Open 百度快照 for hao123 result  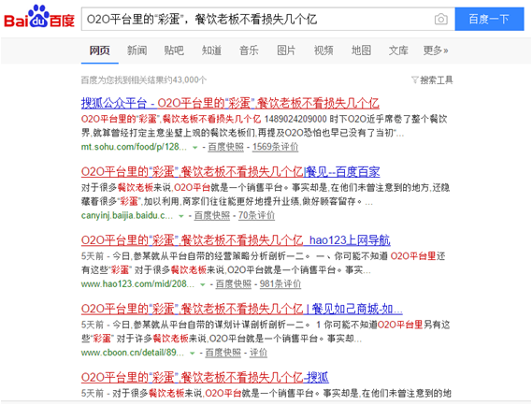pyautogui.click(x=234, y=284)
